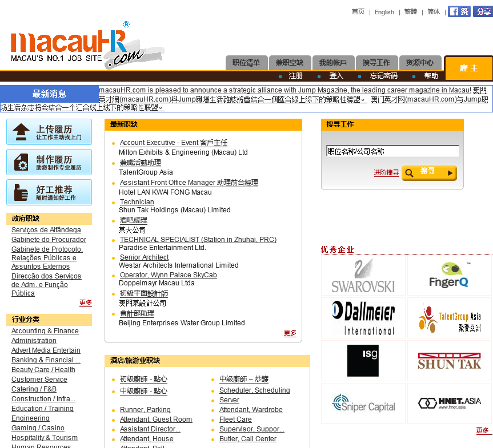Open the HNET.ASIA company logo
The image size is (493, 448).
click(449, 403)
